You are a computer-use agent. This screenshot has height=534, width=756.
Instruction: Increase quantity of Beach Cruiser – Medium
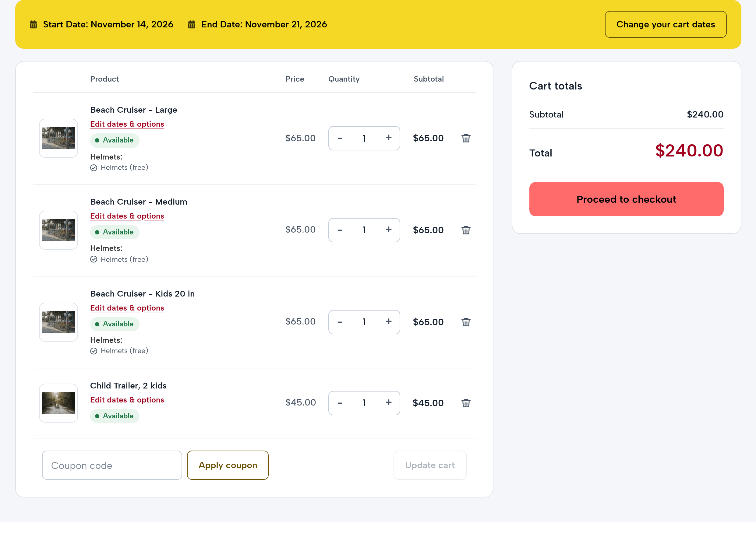pyautogui.click(x=389, y=229)
